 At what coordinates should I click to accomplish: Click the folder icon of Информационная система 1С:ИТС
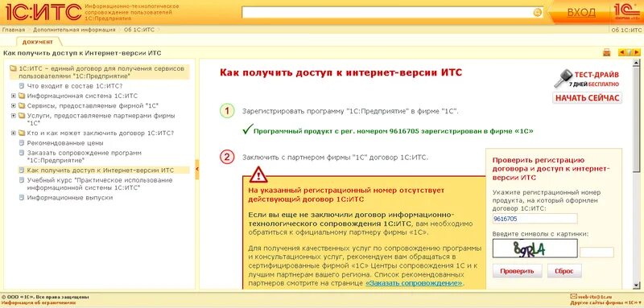coord(22,96)
